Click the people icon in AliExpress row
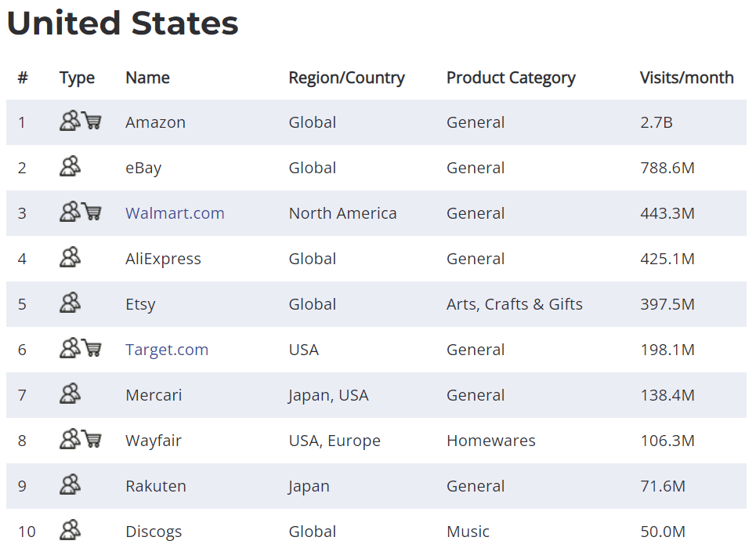 pyautogui.click(x=71, y=257)
